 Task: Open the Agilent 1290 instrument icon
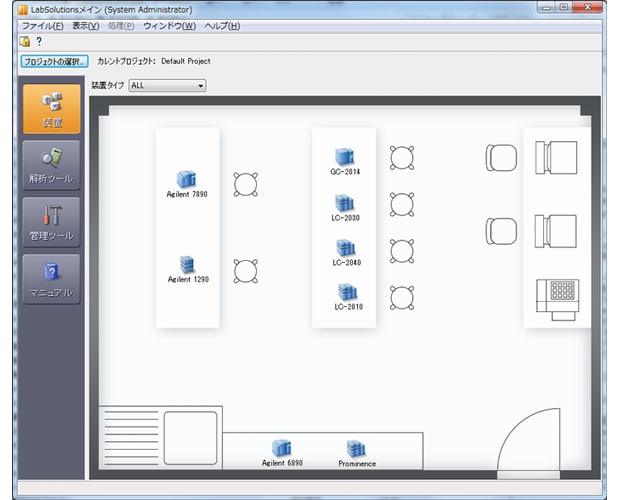point(187,264)
